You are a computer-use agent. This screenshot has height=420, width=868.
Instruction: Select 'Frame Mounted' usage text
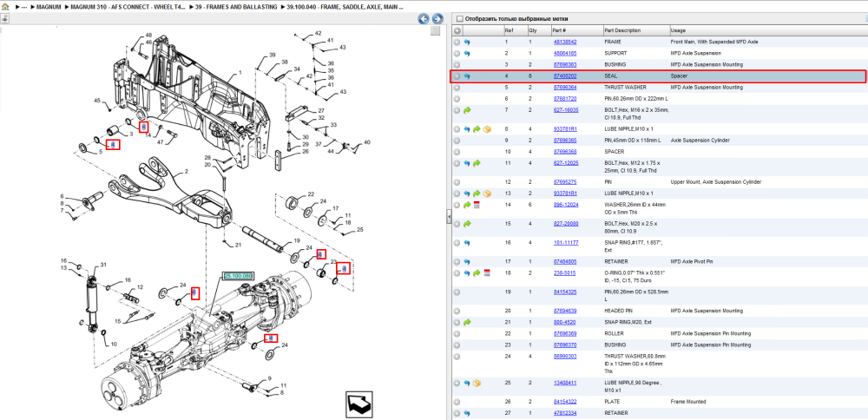[687, 402]
